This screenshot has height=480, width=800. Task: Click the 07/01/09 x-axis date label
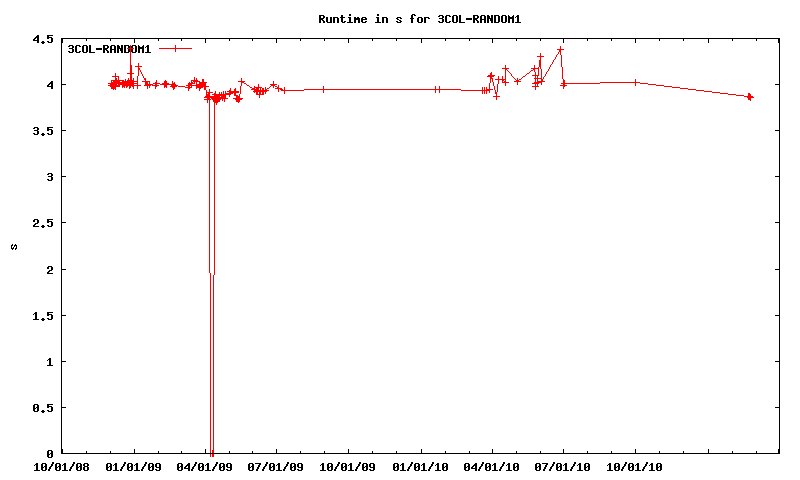click(x=277, y=465)
